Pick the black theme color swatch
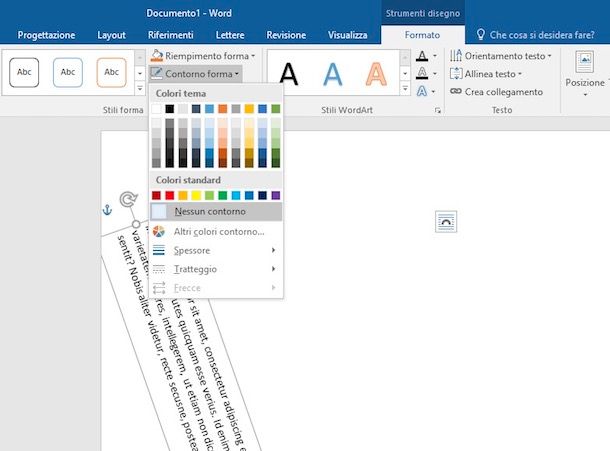The width and height of the screenshot is (610, 451). click(170, 109)
